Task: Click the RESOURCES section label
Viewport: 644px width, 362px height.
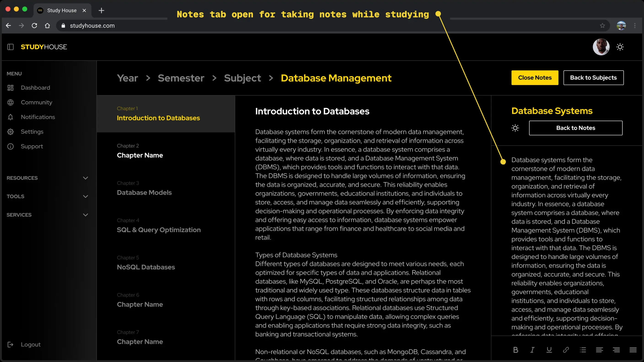Action: pos(22,178)
